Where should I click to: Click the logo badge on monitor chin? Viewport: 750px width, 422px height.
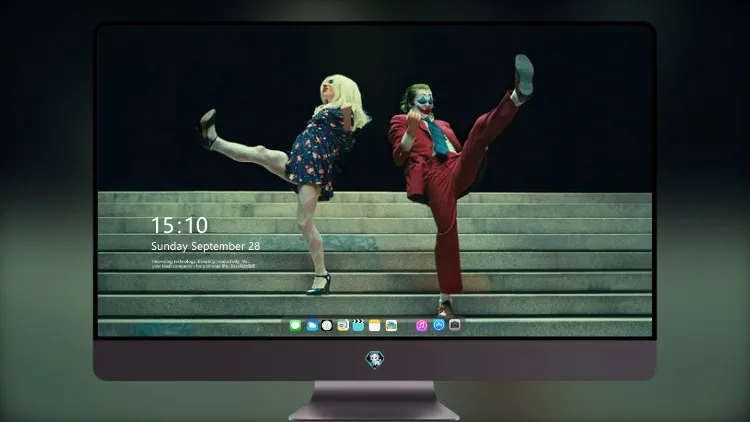375,360
